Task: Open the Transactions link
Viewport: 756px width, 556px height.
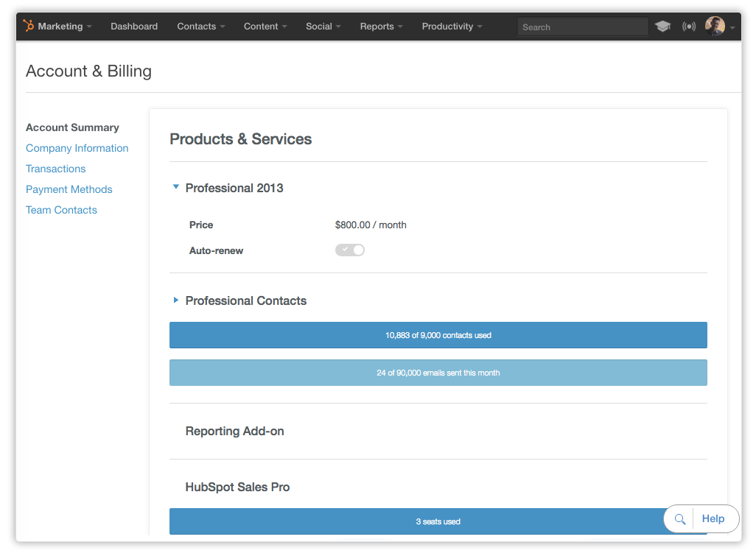Action: pyautogui.click(x=55, y=169)
